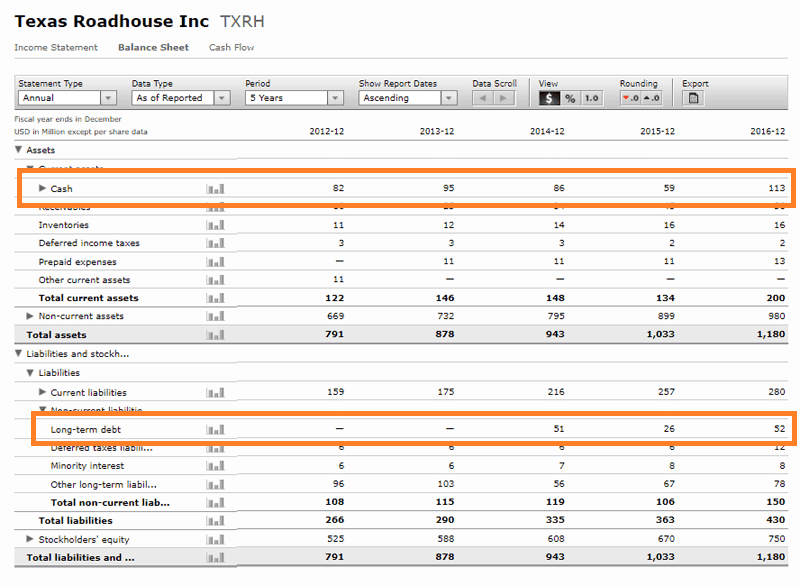This screenshot has height=586, width=800.
Task: Switch to the Income Statement tab
Action: 56,47
